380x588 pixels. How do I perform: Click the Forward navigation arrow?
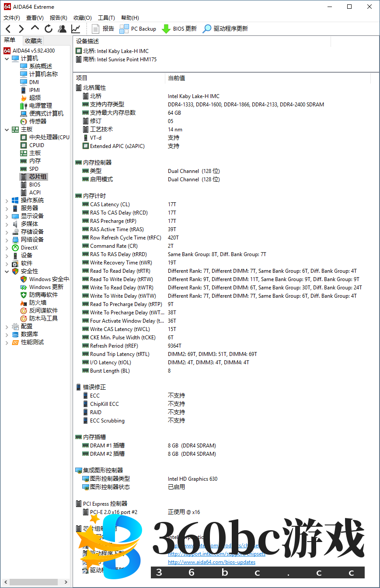tap(21, 29)
